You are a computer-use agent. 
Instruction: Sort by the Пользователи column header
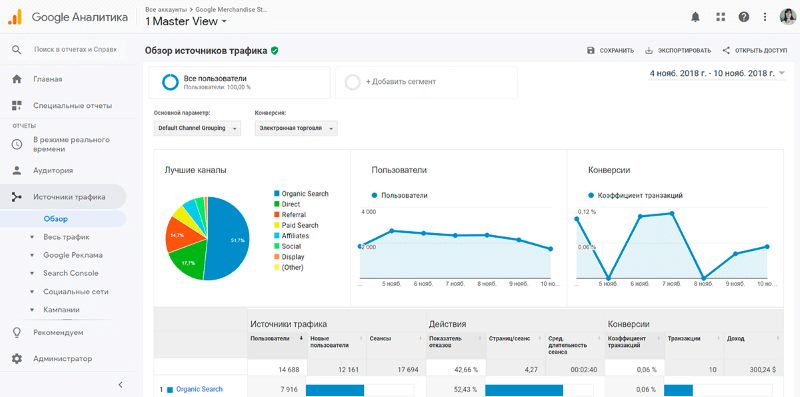269,338
